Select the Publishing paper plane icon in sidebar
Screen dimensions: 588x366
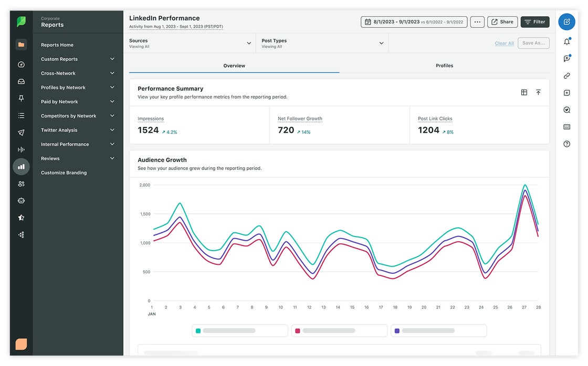pos(21,132)
